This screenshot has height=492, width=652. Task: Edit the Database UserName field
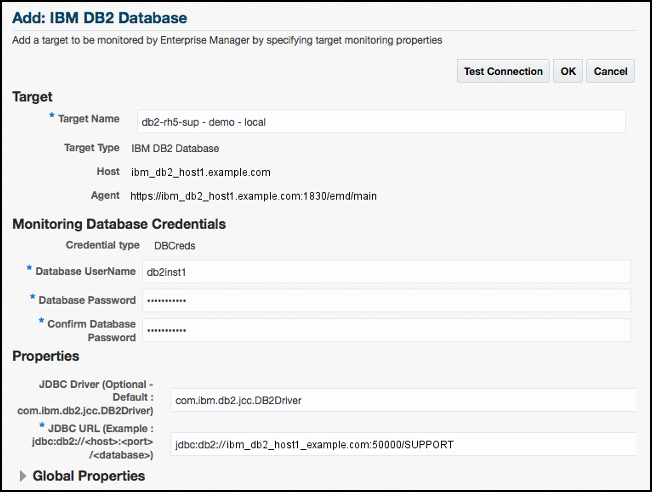coord(386,272)
